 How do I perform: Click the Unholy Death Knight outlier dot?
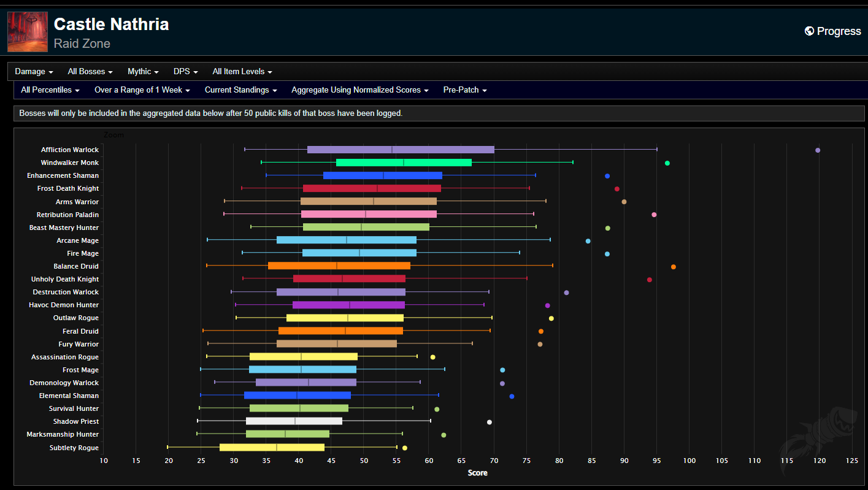(650, 280)
